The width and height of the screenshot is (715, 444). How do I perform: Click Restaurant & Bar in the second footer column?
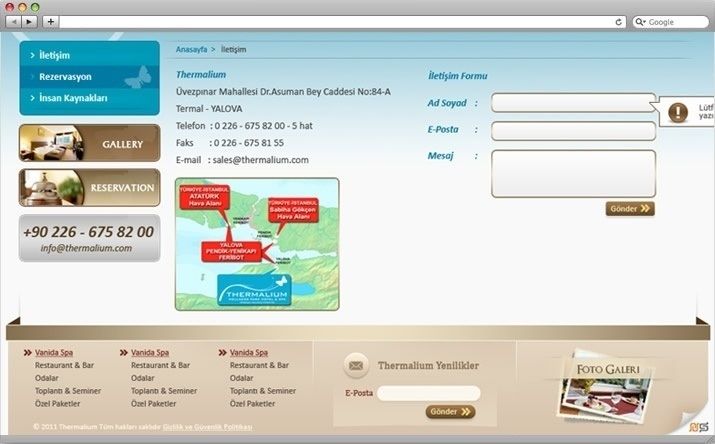(161, 365)
